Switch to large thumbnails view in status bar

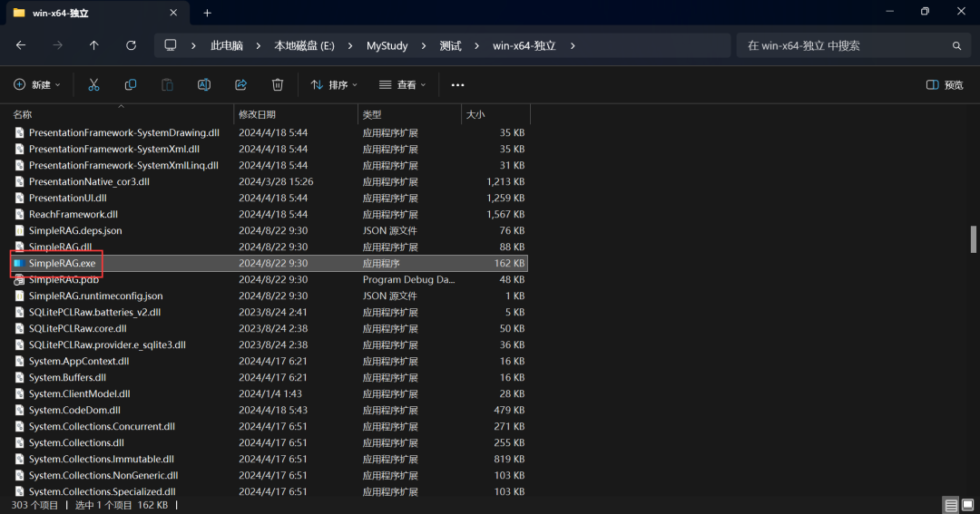coord(967,505)
